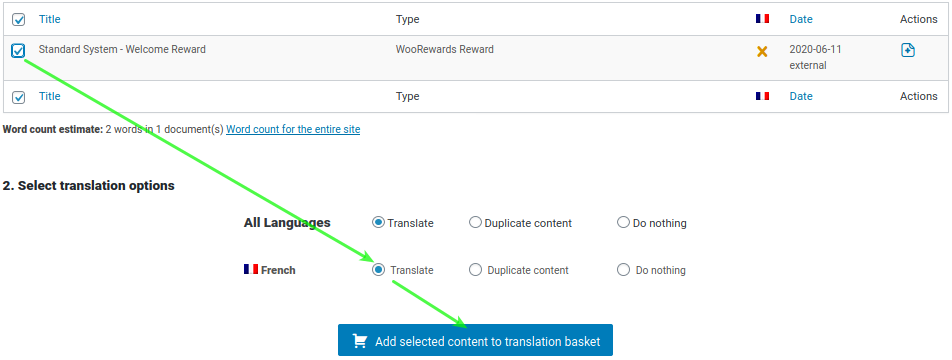Add selected content to translation basket
This screenshot has width=952, height=360.
[x=475, y=340]
